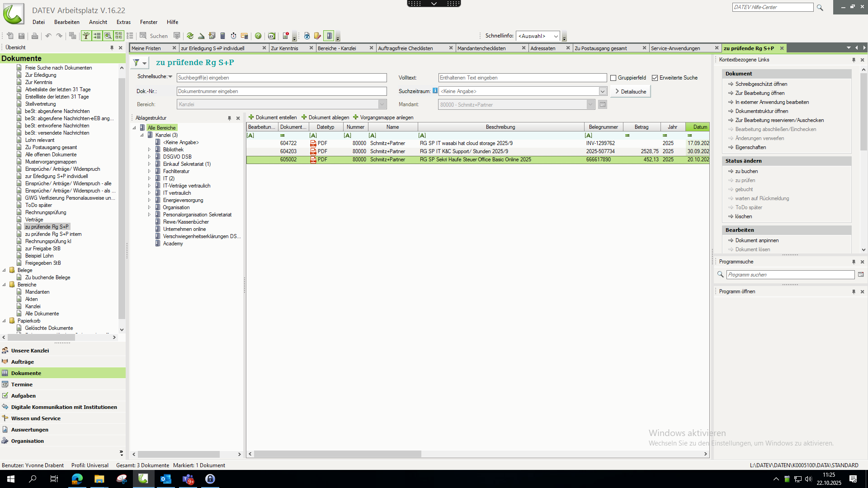Viewport: 868px width, 488px height.
Task: Enable the Gruppierfeld checkbox
Action: 613,78
